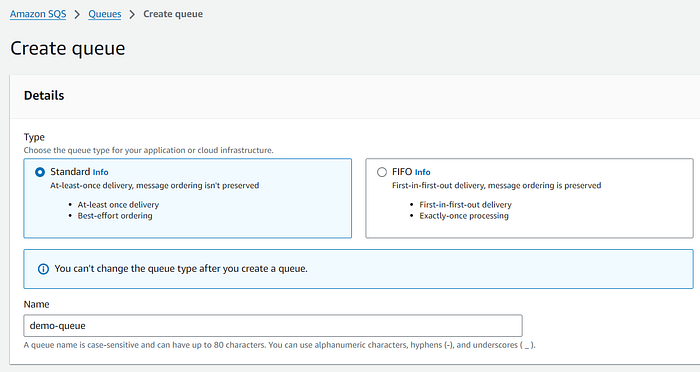Click the First-in-first-out delivery bullet text
The image size is (700, 372).
[465, 205]
